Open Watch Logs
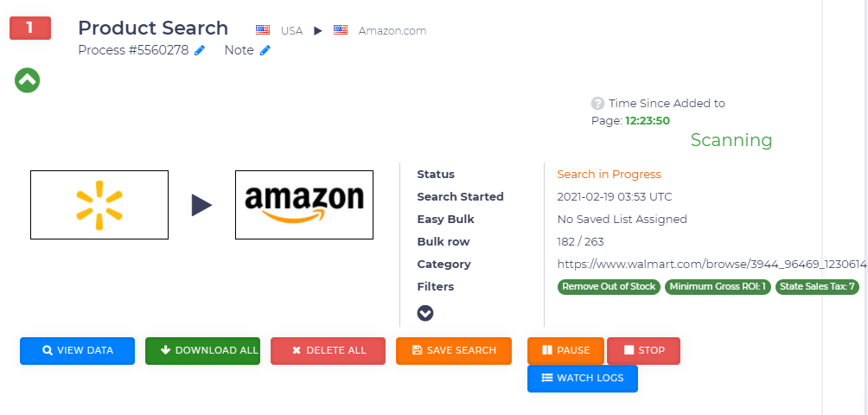The image size is (868, 415). pyautogui.click(x=582, y=379)
